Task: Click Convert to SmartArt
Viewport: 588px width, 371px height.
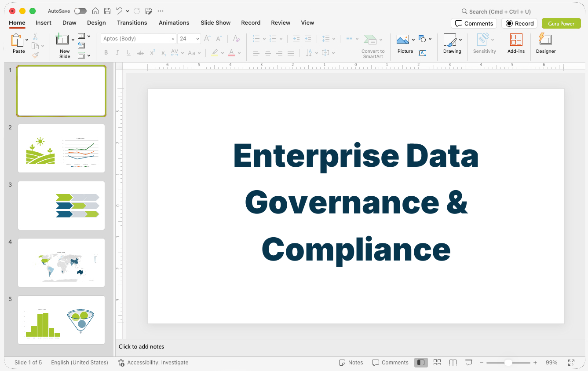Action: pyautogui.click(x=373, y=46)
